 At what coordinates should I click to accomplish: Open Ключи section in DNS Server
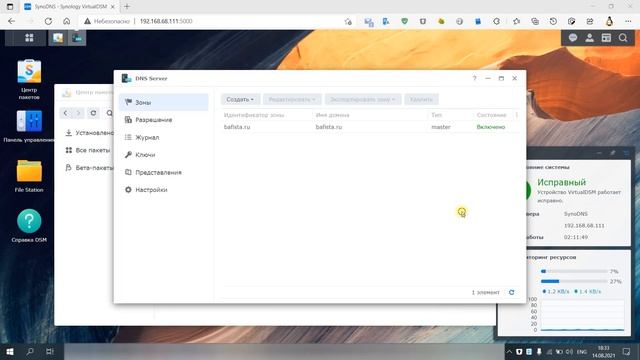pos(164,155)
